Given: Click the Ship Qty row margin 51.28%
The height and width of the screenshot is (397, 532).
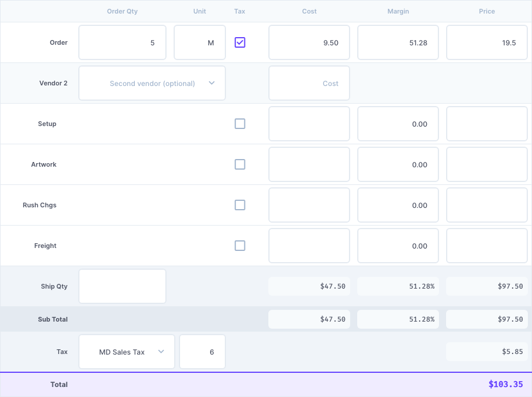Looking at the screenshot, I should (398, 286).
